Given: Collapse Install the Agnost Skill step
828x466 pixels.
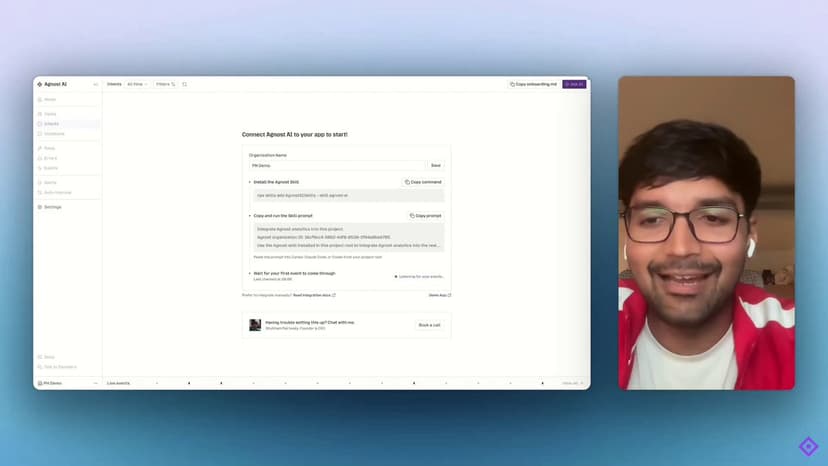Looking at the screenshot, I should tap(250, 182).
